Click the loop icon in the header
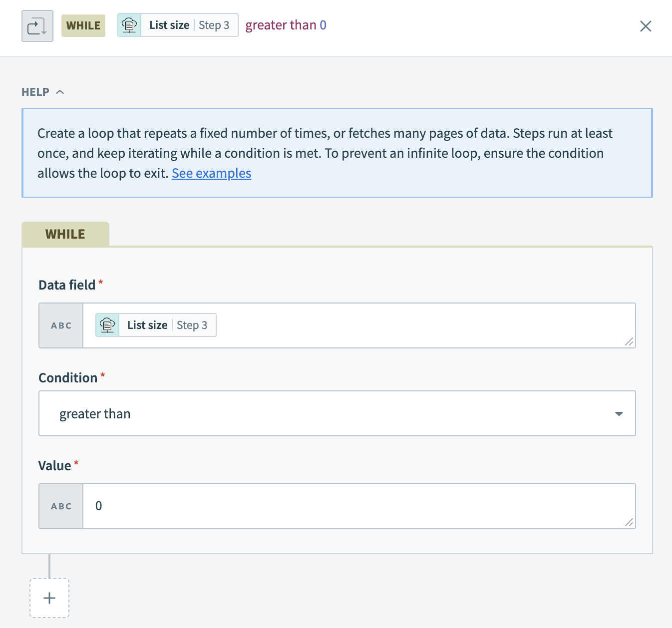The image size is (672, 628). click(37, 25)
